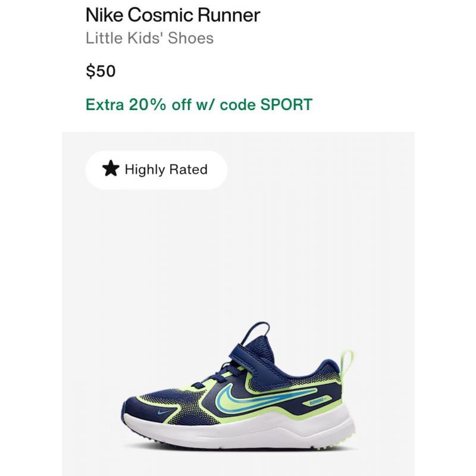476x476 pixels.
Task: Click the SPORT promo code word
Action: [286, 105]
